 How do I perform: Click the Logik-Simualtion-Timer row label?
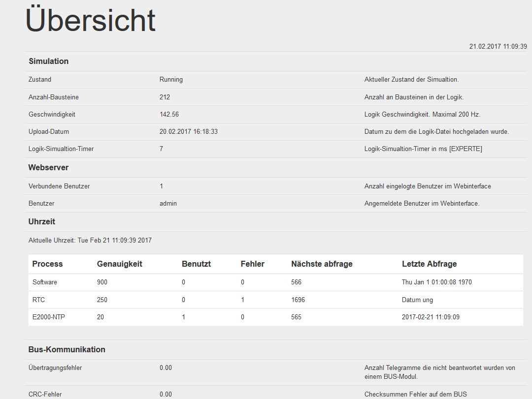click(x=61, y=149)
